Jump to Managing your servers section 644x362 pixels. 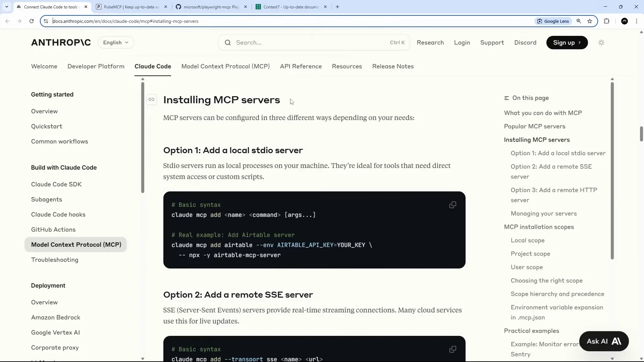coord(544,214)
